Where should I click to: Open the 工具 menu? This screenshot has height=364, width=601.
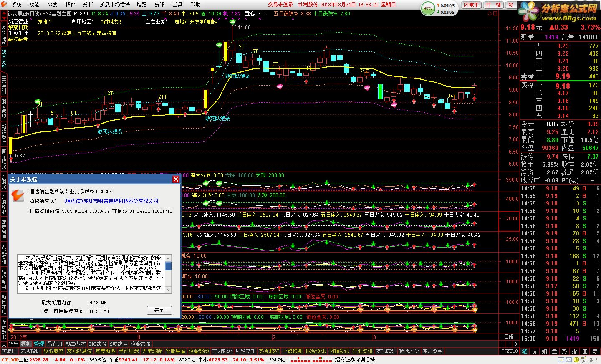[177, 4]
